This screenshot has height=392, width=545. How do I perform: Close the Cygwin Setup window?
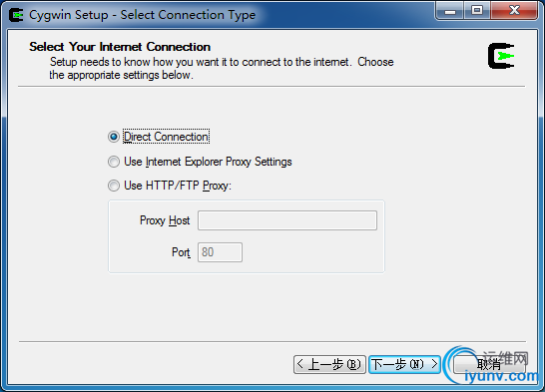click(514, 11)
